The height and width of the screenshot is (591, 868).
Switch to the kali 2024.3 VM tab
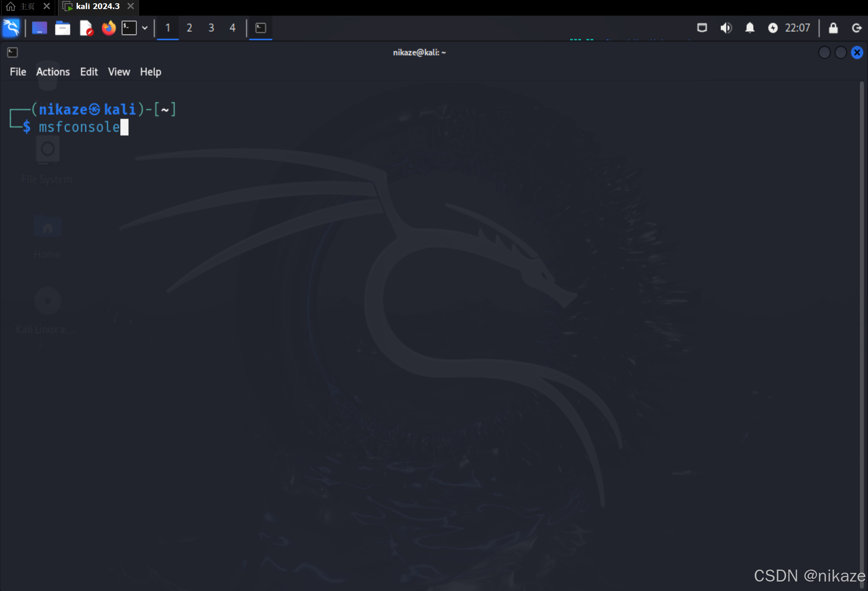[x=97, y=6]
